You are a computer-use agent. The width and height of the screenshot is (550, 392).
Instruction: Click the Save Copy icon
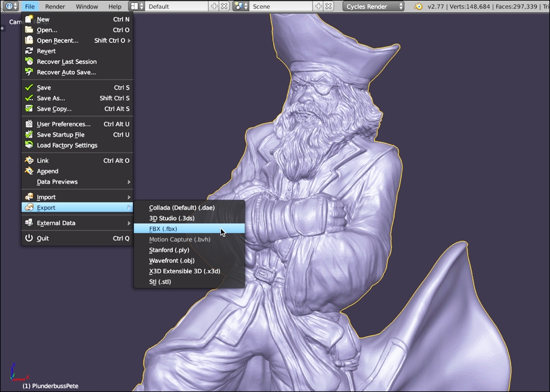pos(29,109)
